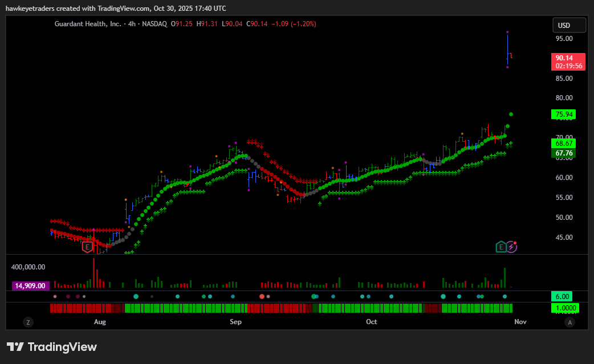
Task: Click the tallest red volume bar in August
Action: [x=93, y=273]
